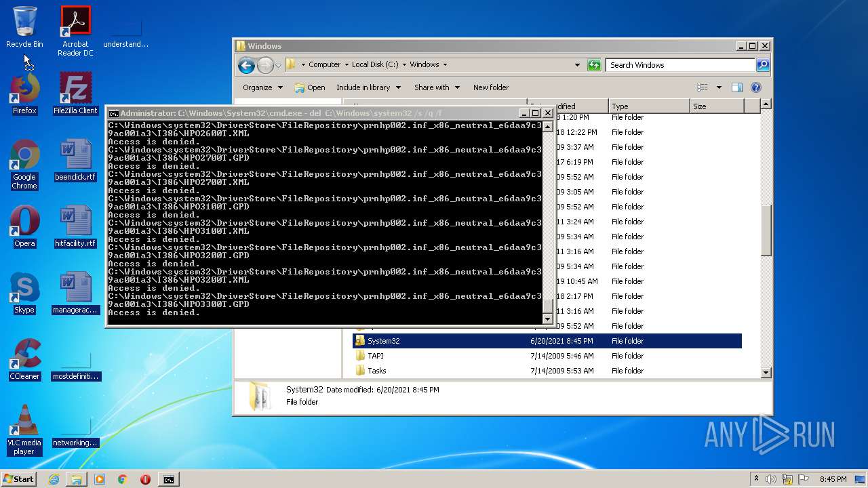Screen dimensions: 868x488
Task: Show hidden tray icons arrow
Action: click(x=756, y=479)
